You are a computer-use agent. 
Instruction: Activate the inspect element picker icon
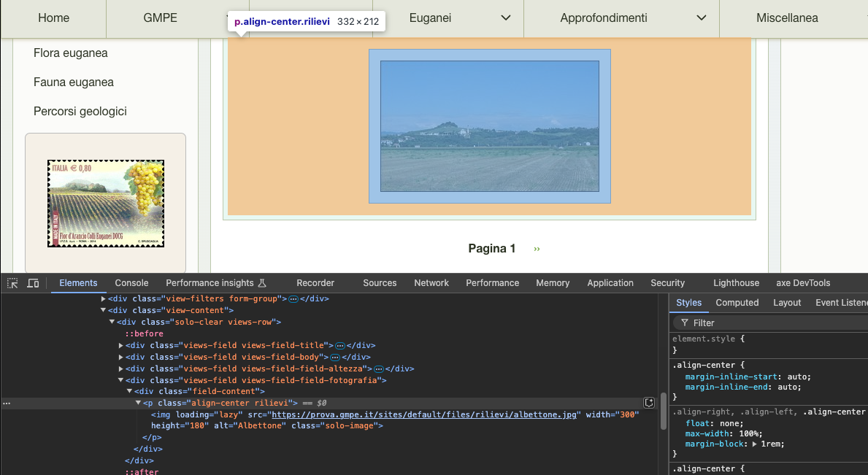coord(12,283)
